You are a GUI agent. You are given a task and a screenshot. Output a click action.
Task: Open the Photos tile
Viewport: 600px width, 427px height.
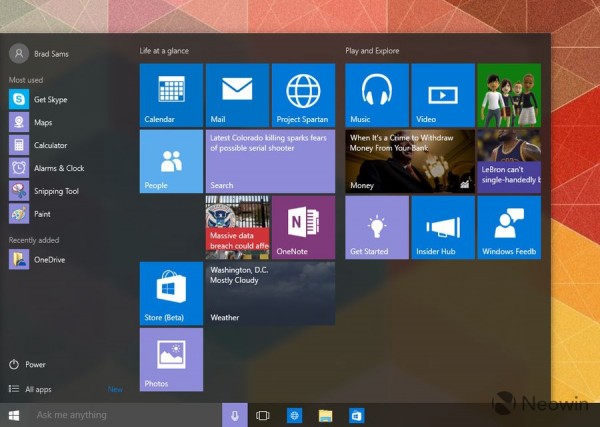coord(171,359)
